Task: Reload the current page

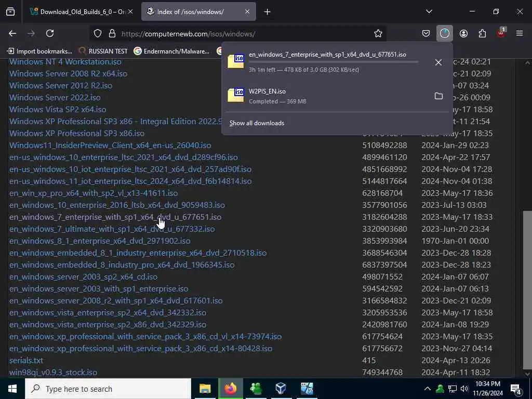Action: pyautogui.click(x=50, y=33)
